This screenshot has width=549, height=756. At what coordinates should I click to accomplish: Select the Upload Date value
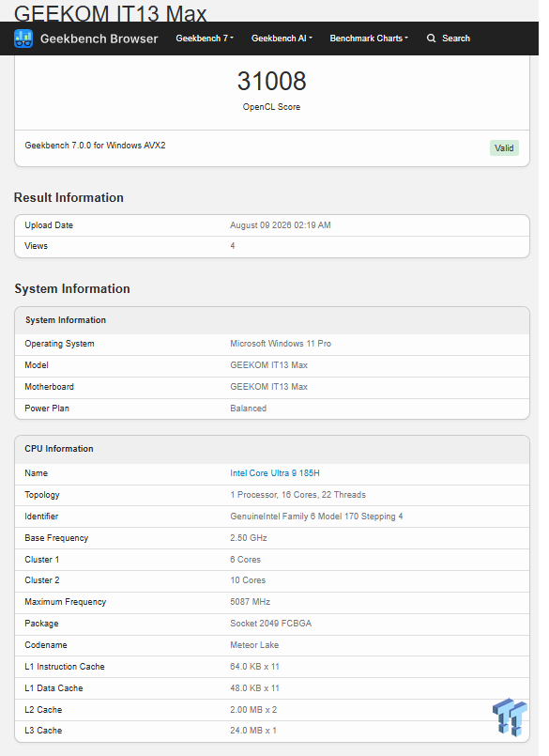coord(280,225)
